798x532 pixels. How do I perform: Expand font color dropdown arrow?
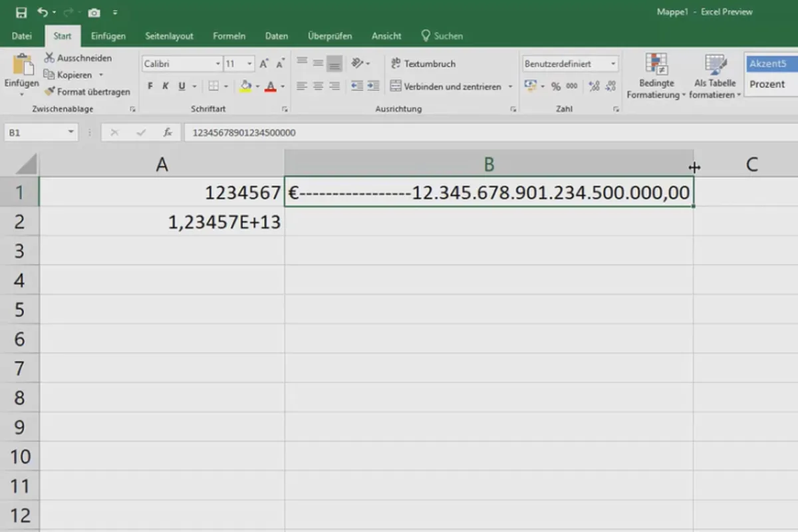tap(283, 86)
